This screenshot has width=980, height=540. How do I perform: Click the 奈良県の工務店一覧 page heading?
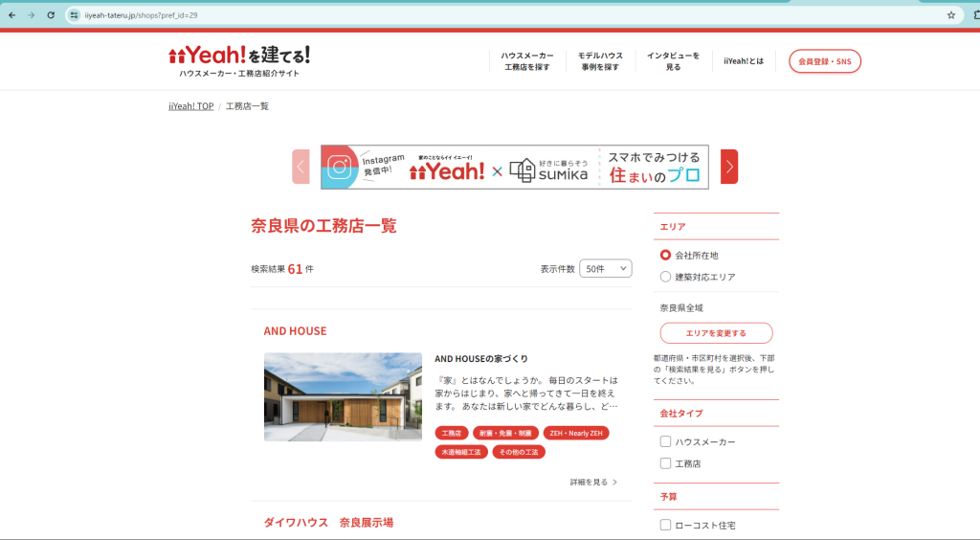[x=323, y=226]
